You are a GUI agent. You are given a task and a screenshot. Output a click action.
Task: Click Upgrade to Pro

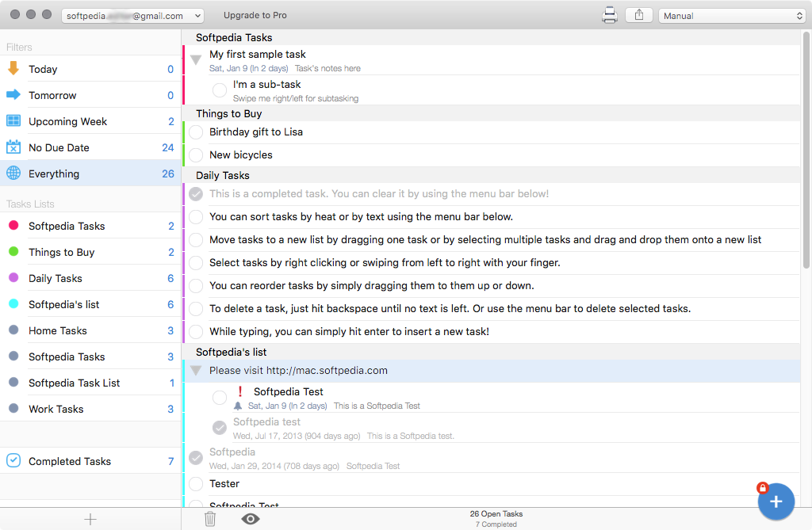(x=255, y=16)
